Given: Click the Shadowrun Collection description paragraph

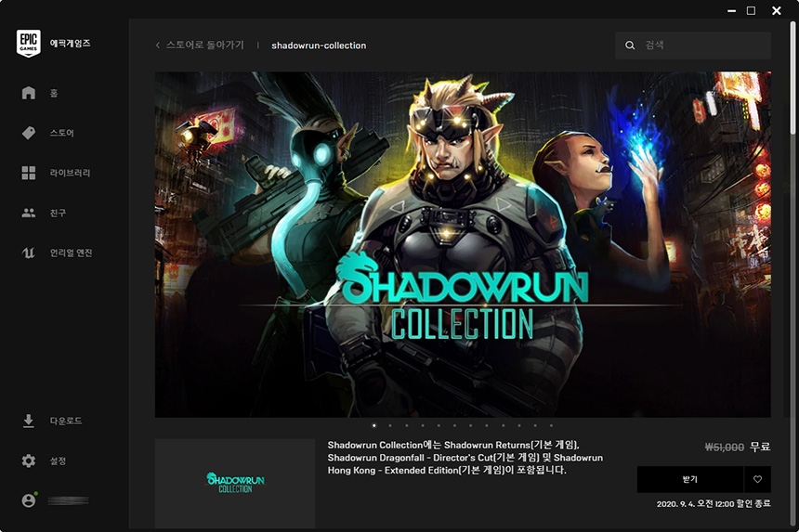Looking at the screenshot, I should point(465,458).
